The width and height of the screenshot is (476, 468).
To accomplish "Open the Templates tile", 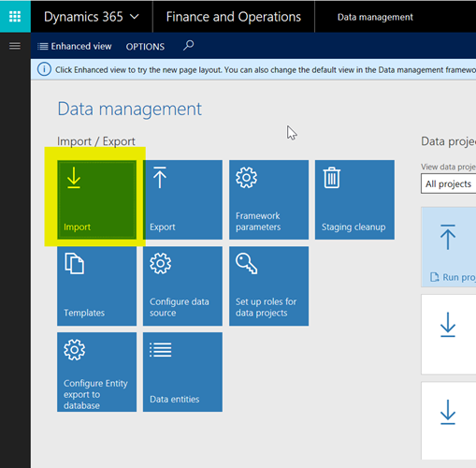I will pos(96,285).
